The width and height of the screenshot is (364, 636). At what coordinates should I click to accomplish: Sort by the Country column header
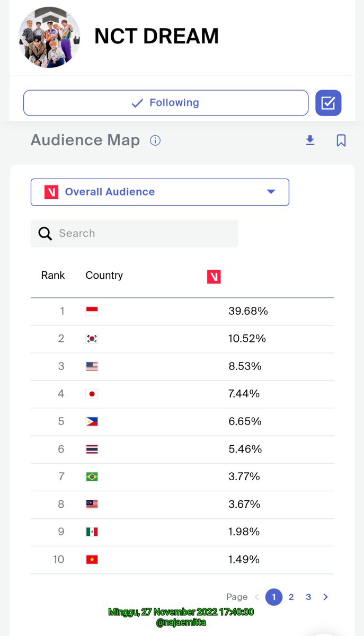tap(104, 276)
